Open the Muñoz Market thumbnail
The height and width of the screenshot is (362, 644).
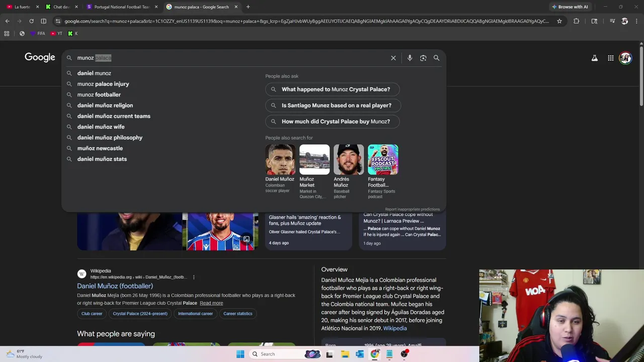[x=314, y=159]
